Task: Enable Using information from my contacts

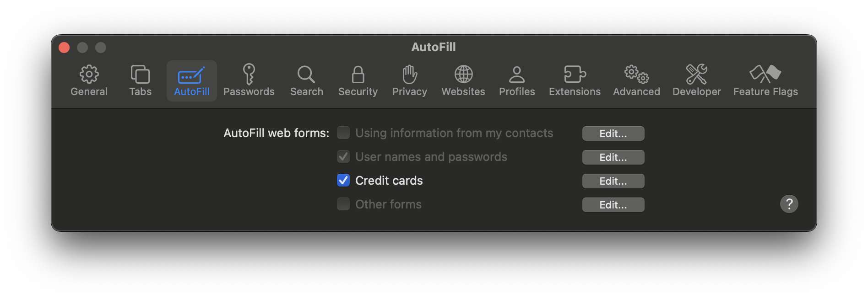Action: [x=343, y=133]
